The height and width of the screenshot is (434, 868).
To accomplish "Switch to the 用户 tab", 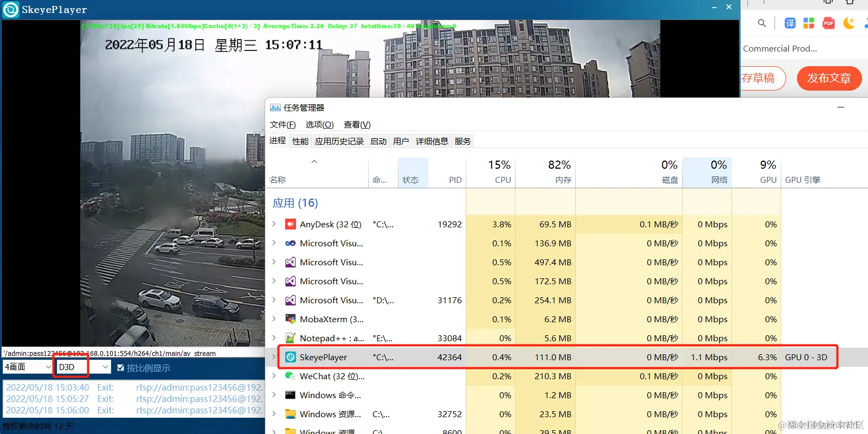I will coord(401,142).
